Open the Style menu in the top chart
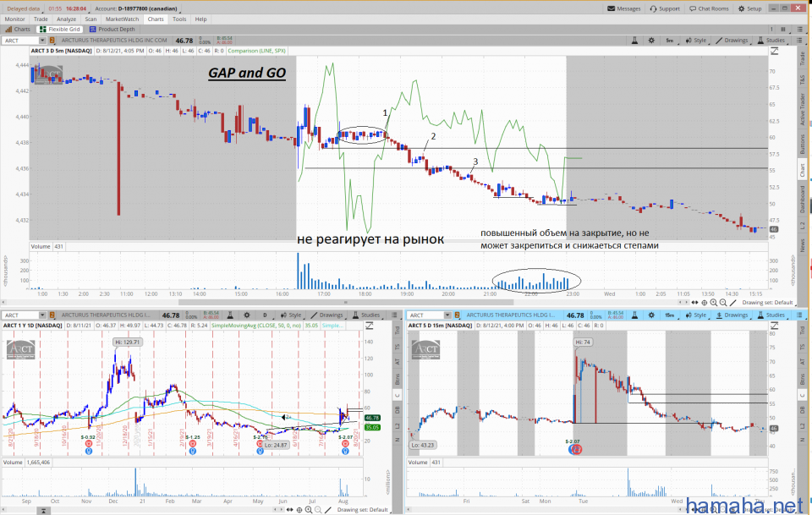Image resolution: width=812 pixels, height=515 pixels. (696, 41)
